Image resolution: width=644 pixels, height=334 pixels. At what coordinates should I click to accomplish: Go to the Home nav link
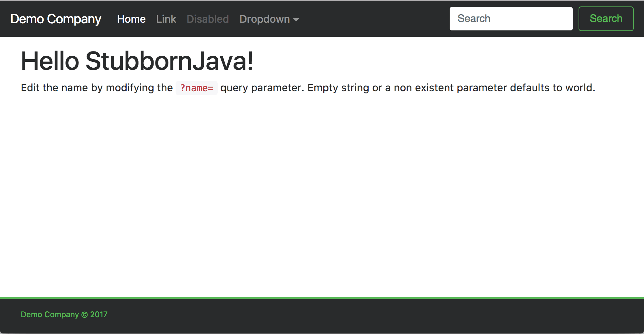coord(131,19)
